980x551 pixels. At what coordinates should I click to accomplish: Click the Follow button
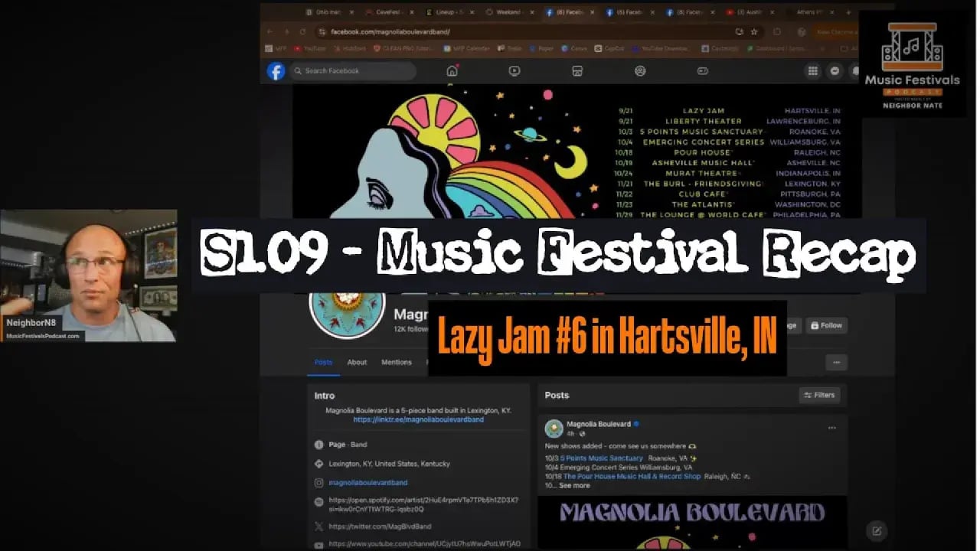click(x=826, y=325)
